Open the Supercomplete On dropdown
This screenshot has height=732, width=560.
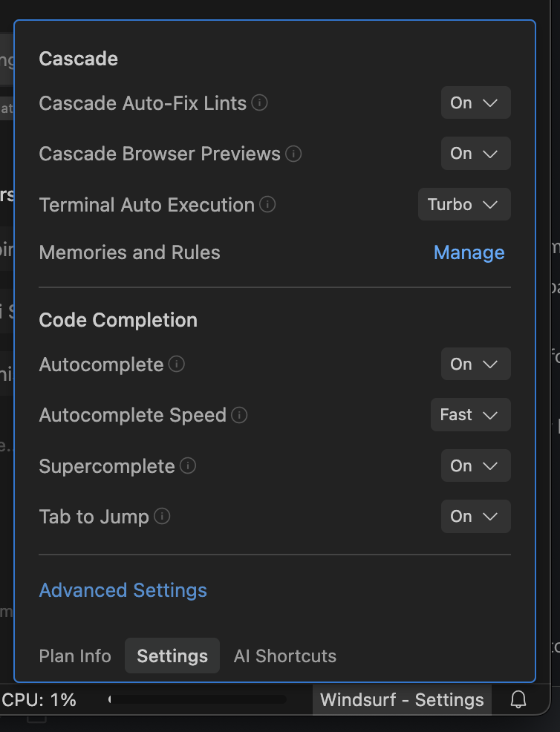click(475, 465)
